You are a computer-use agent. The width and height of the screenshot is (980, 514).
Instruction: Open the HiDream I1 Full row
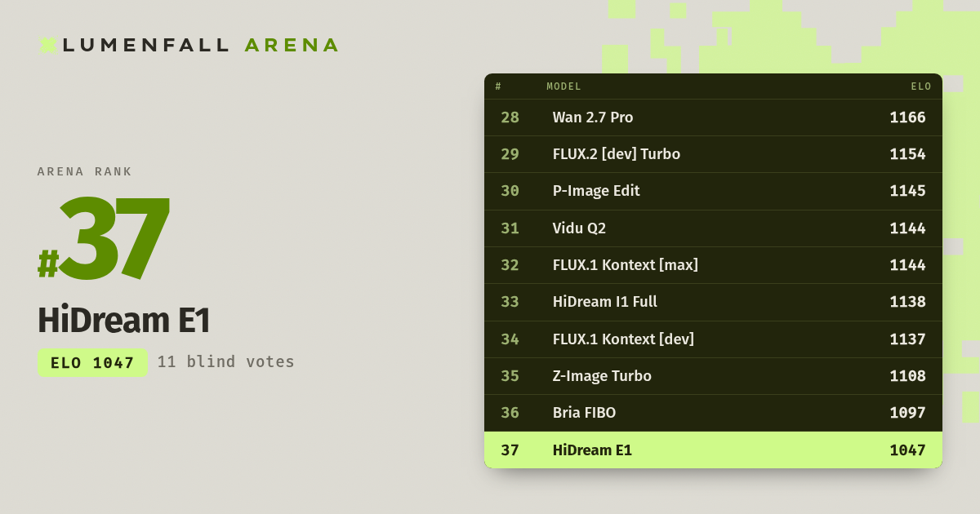(x=713, y=302)
